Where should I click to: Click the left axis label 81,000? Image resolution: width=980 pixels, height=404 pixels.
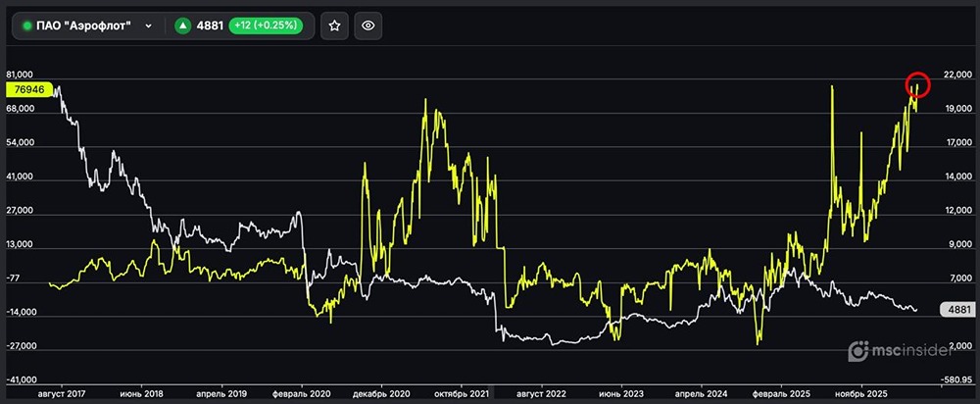(20, 76)
